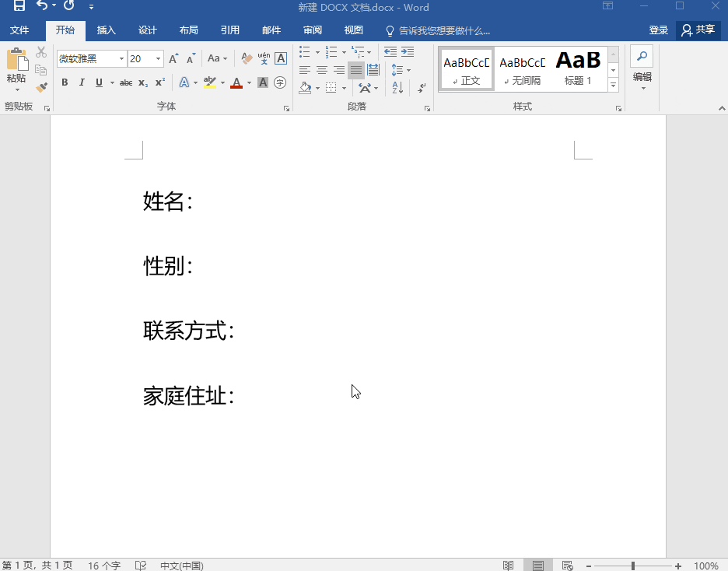Click the 共享 share button
The width and height of the screenshot is (728, 571).
(698, 30)
